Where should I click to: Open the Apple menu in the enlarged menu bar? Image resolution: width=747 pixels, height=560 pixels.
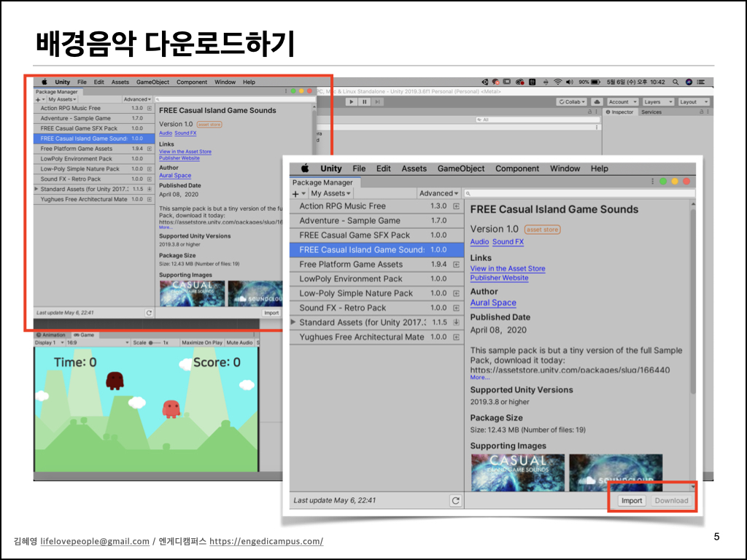tap(305, 168)
